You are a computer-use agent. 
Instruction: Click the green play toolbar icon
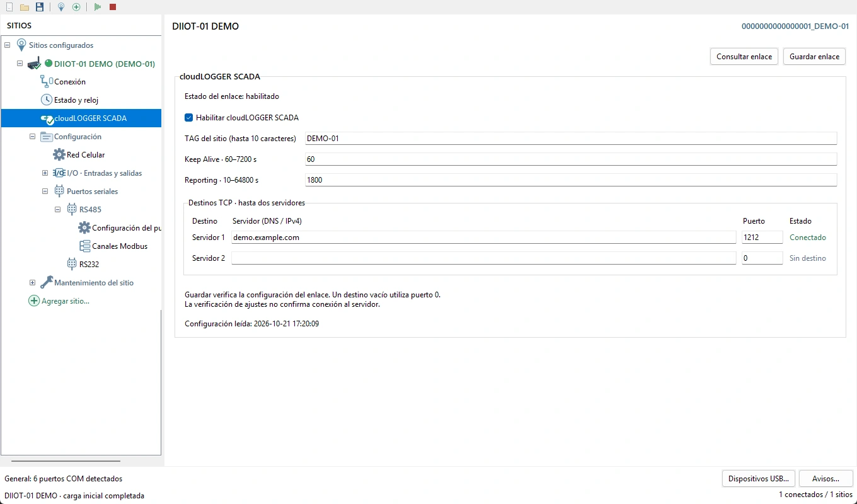[98, 7]
